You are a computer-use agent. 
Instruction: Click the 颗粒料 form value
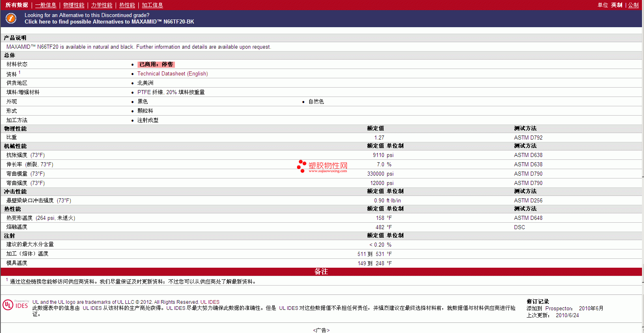tap(145, 111)
